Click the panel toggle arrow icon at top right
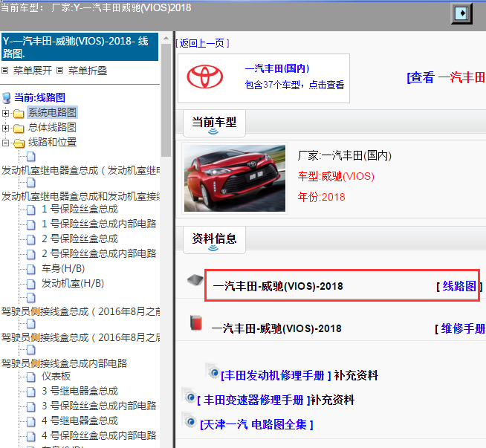The width and height of the screenshot is (486, 448). [461, 13]
